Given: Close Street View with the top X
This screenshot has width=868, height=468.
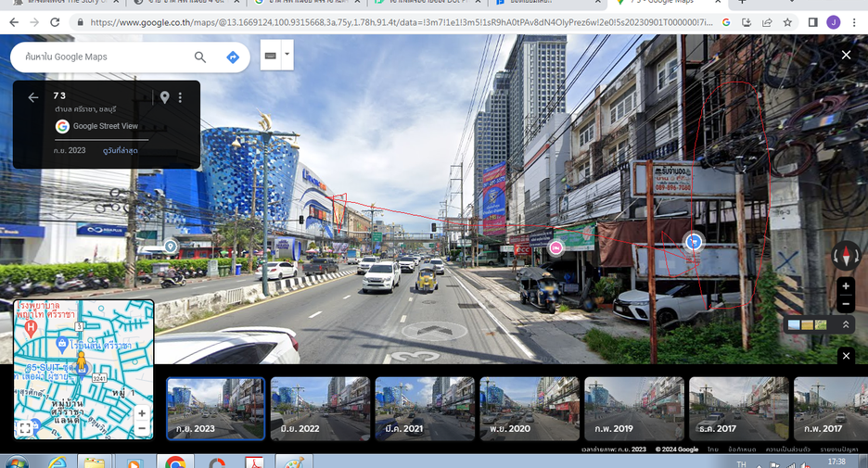Looking at the screenshot, I should coord(846,55).
